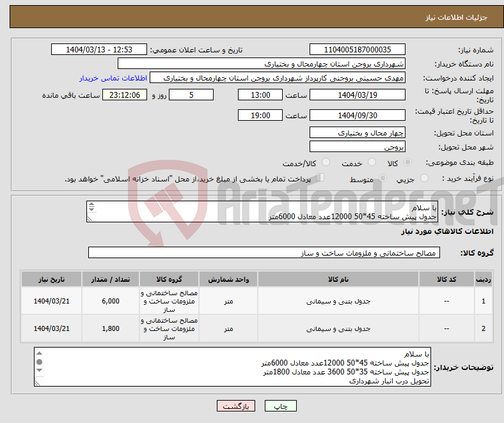Click the چاپ print button
The height and width of the screenshot is (423, 504).
281,406
